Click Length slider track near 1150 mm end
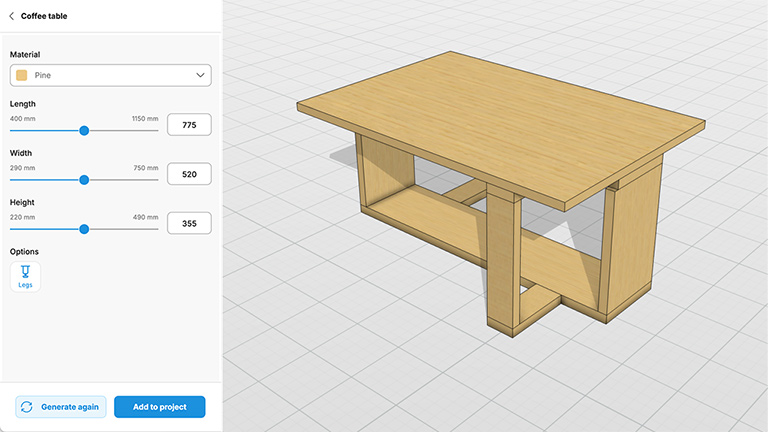Viewport: 768px width, 432px height. pos(150,130)
